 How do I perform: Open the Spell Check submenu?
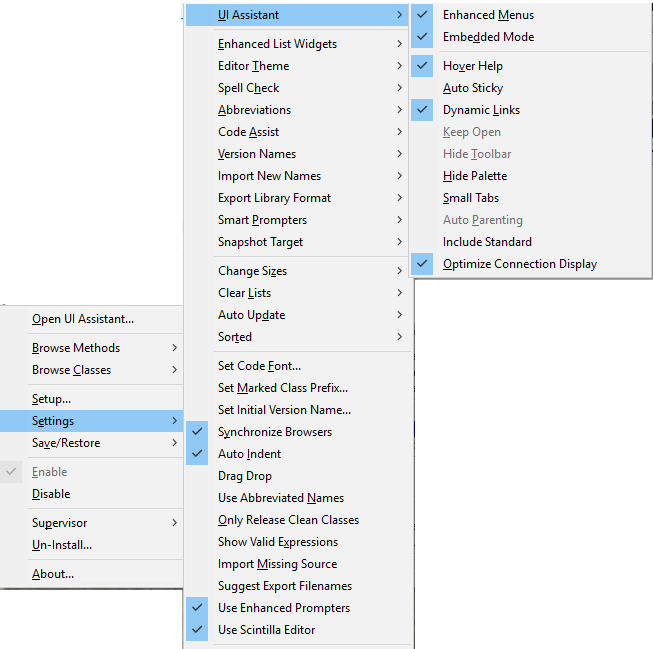click(248, 88)
